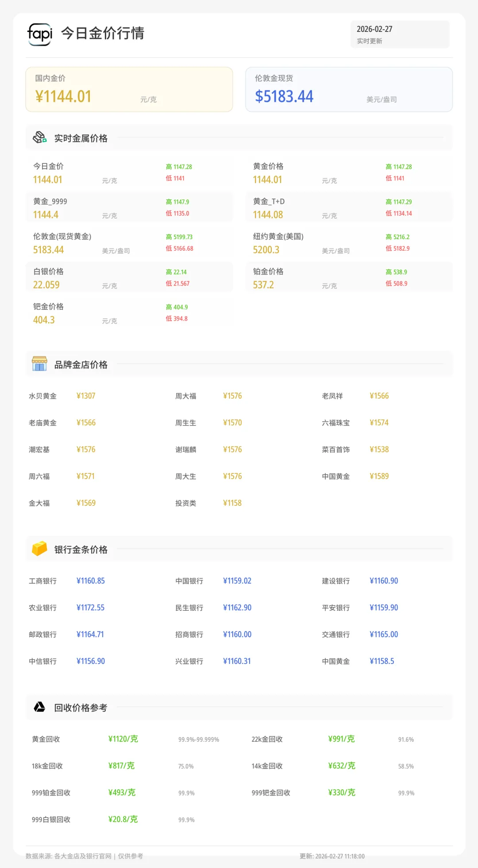This screenshot has height=868, width=478.
Task: Click 农业银行 price ¥1172.55
Action: coord(90,608)
